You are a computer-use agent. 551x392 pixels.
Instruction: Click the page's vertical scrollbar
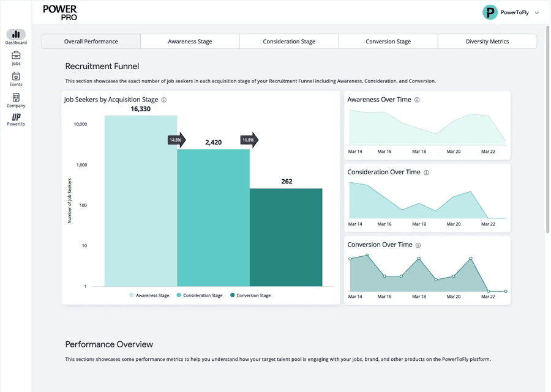[547, 128]
